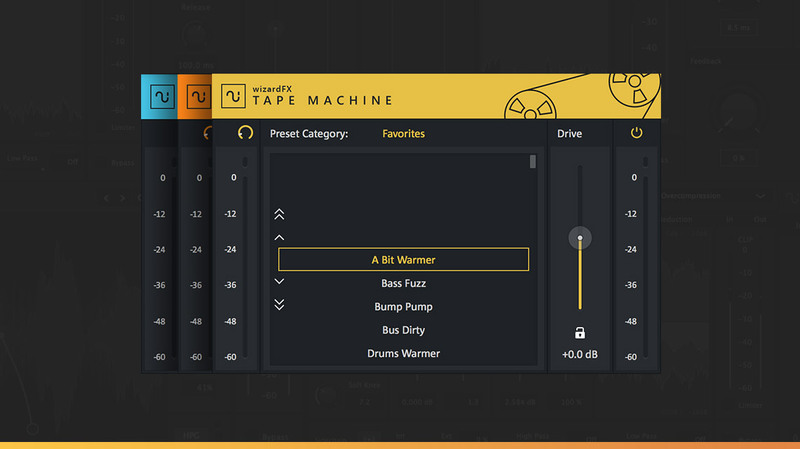800x449 pixels.
Task: Click the orange plugin waveform icon
Action: [197, 97]
